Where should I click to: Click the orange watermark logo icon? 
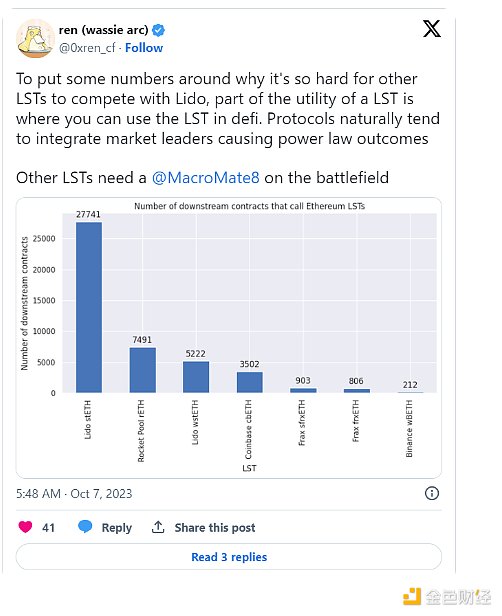click(412, 597)
